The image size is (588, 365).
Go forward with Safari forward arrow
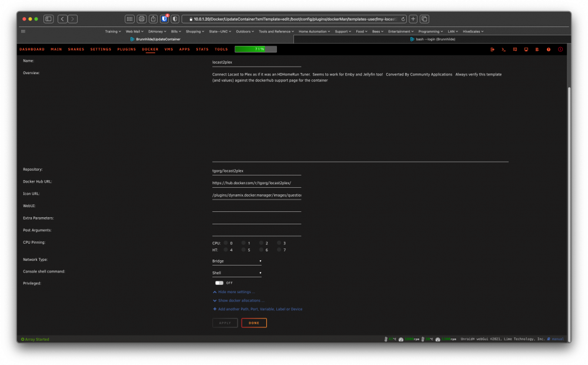(x=73, y=19)
